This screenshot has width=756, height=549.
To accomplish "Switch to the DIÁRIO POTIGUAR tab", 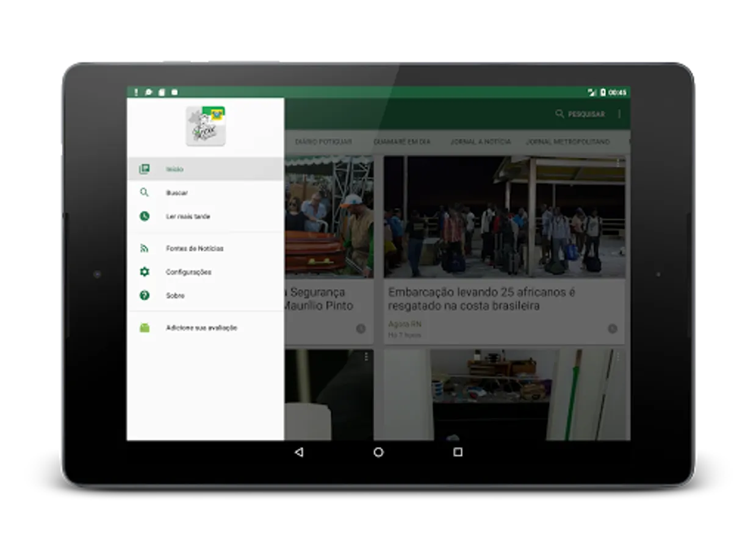I will [323, 142].
